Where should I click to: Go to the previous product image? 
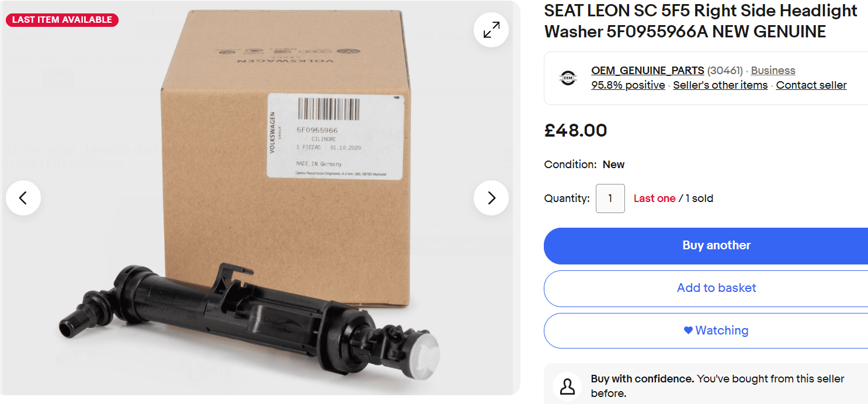coord(23,198)
